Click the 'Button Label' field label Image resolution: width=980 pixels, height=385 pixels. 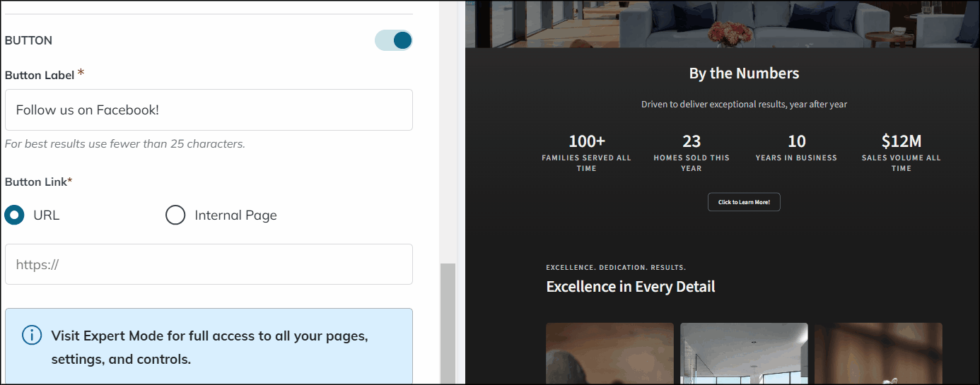(40, 75)
